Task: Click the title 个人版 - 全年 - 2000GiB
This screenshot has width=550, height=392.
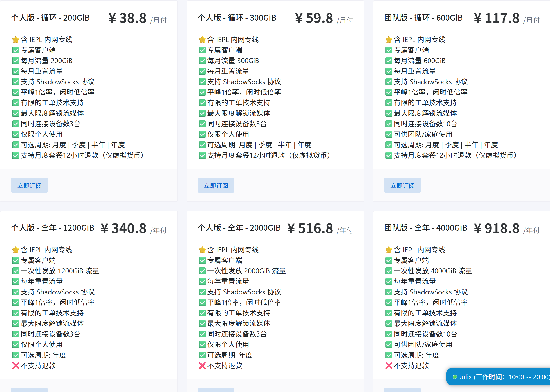Action: [239, 228]
